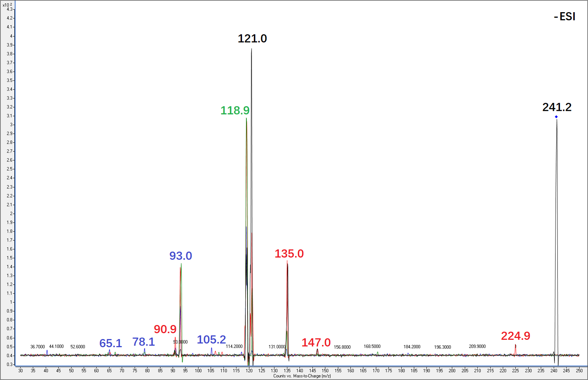Click the Counts vs. Mass-to-Charge axis title
This screenshot has height=380, width=588.
[x=302, y=376]
